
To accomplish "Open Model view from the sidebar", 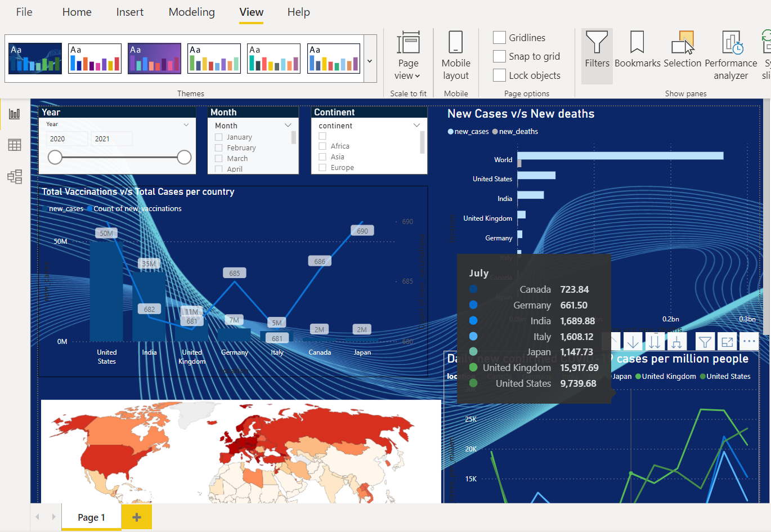I will coord(14,176).
